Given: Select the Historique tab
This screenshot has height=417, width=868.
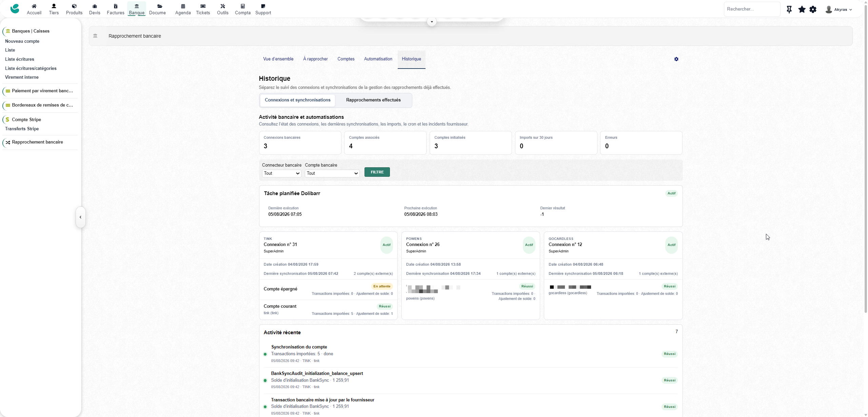Looking at the screenshot, I should point(411,59).
